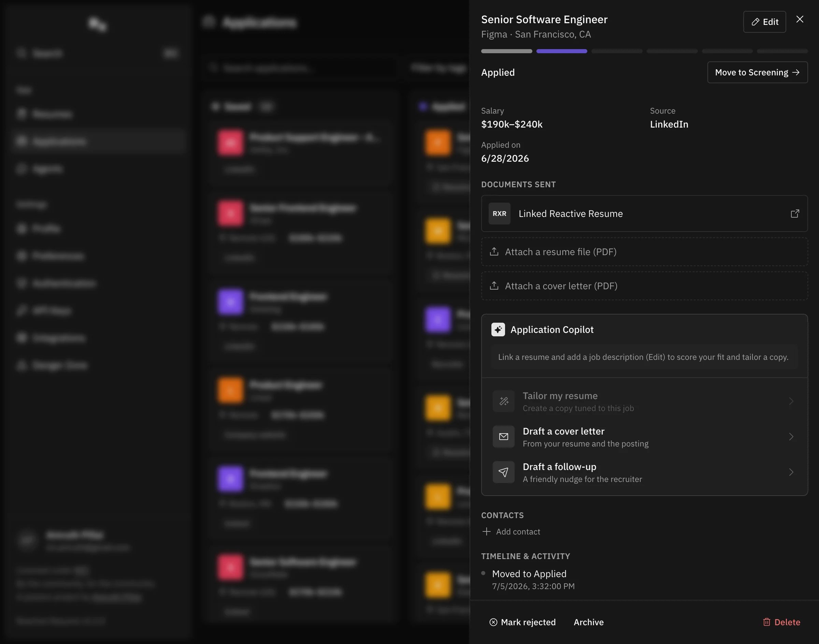Click the Senior Software Engineer title
The width and height of the screenshot is (819, 644).
[x=544, y=19]
